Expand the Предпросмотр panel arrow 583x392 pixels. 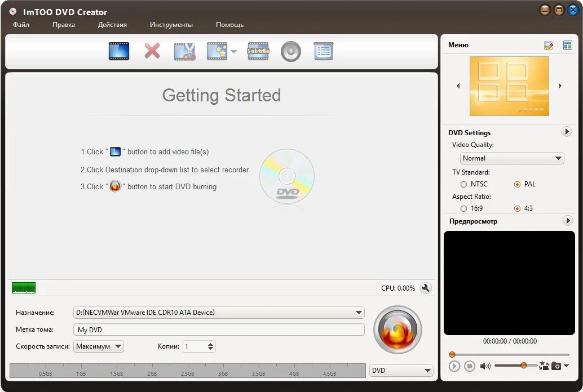[x=567, y=221]
